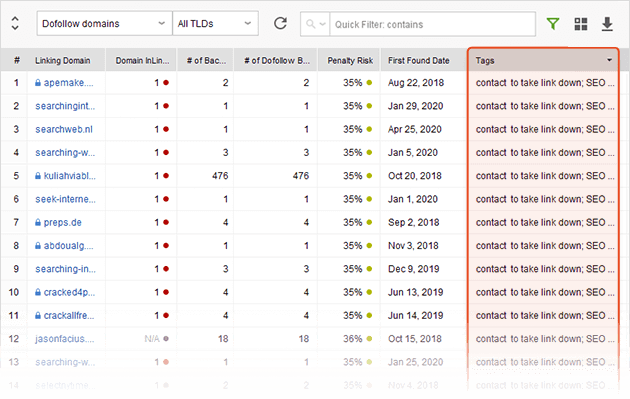Expand the Tags column header arrow

tap(610, 60)
